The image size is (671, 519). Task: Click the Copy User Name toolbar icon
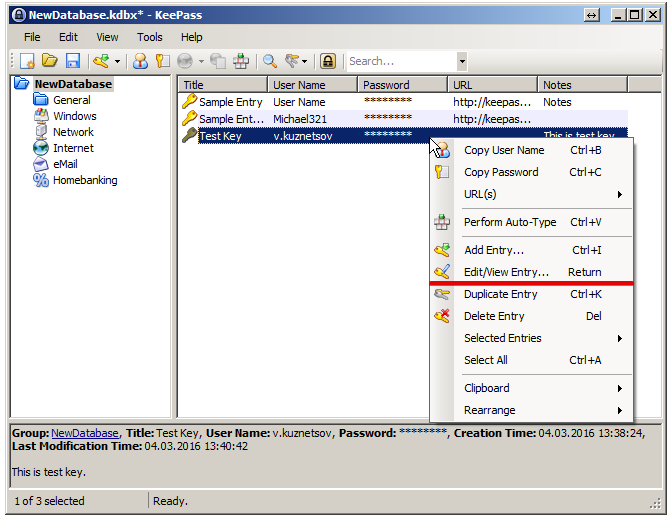click(x=140, y=61)
